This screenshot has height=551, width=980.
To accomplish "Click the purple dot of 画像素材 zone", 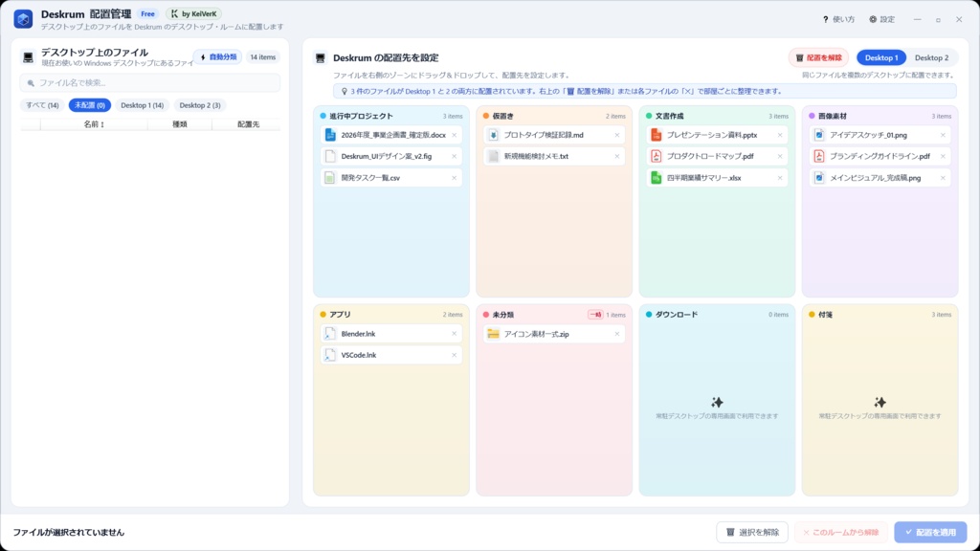I will (x=812, y=116).
